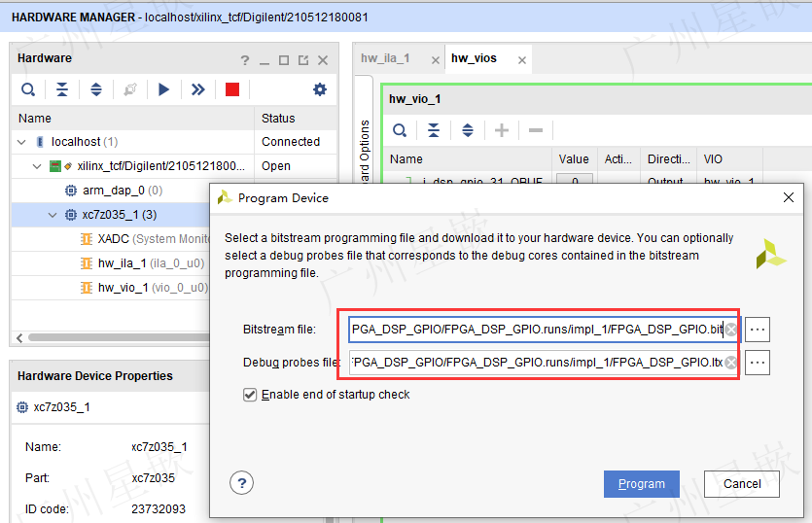
Task: Select hw_ila_1 core in hardware tree
Action: (x=143, y=263)
